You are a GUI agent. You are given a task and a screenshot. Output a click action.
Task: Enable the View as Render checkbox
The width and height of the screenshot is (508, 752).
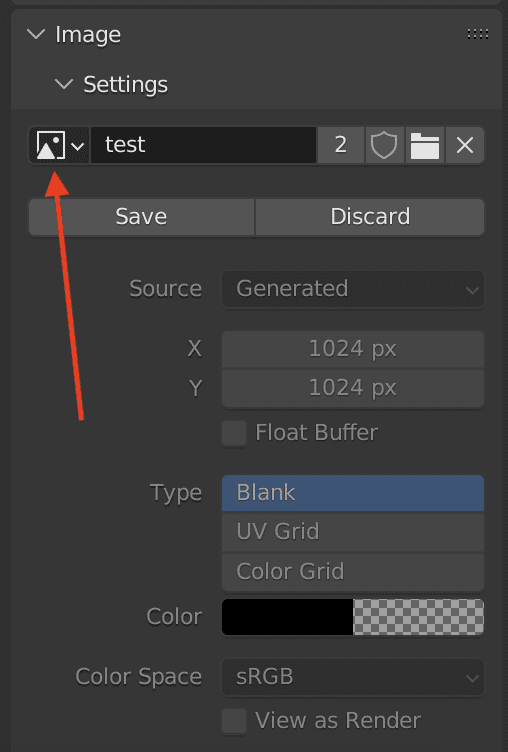pos(234,721)
